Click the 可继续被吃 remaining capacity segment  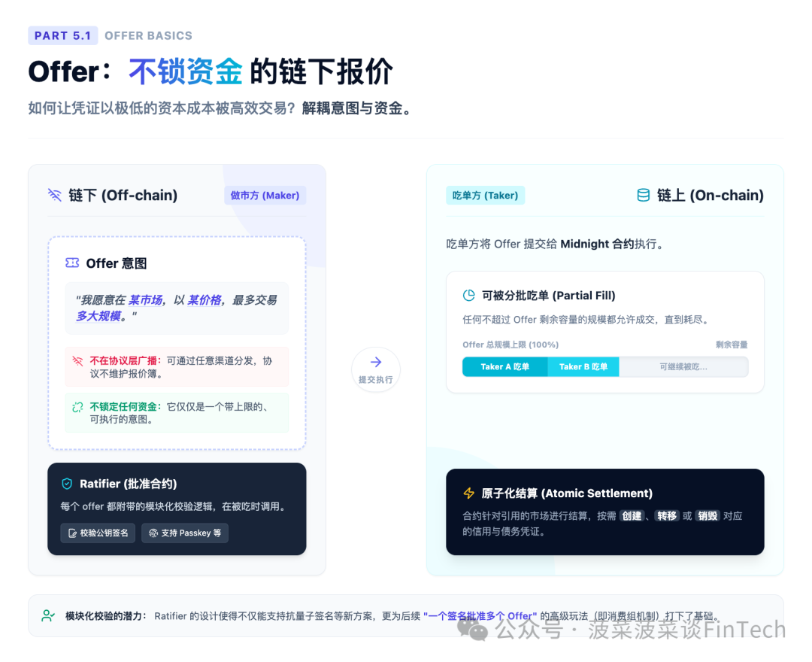(x=683, y=367)
